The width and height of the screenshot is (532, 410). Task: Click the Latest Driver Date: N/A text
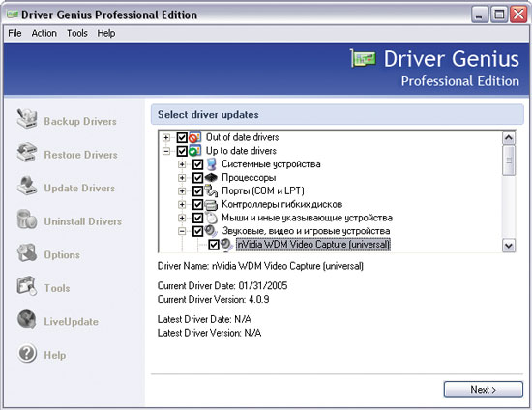pyautogui.click(x=204, y=319)
